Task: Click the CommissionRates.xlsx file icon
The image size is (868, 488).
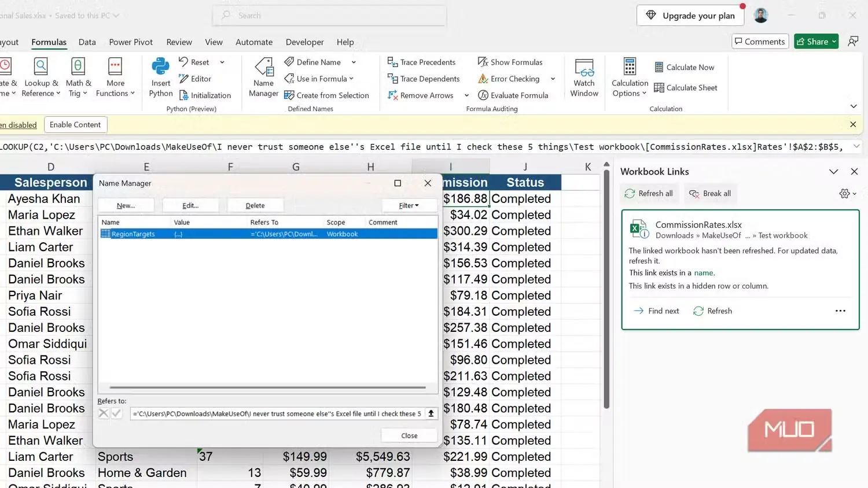Action: [x=639, y=229]
